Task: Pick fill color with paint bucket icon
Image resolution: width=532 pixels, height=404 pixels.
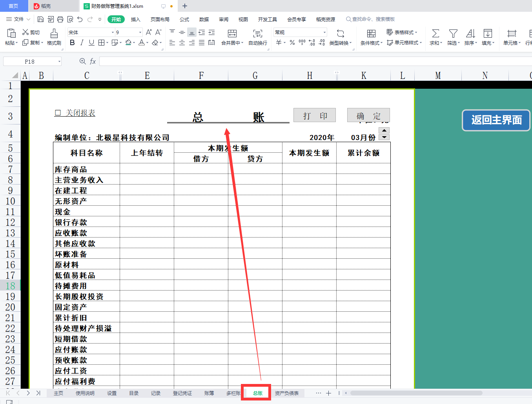Action: click(x=128, y=42)
